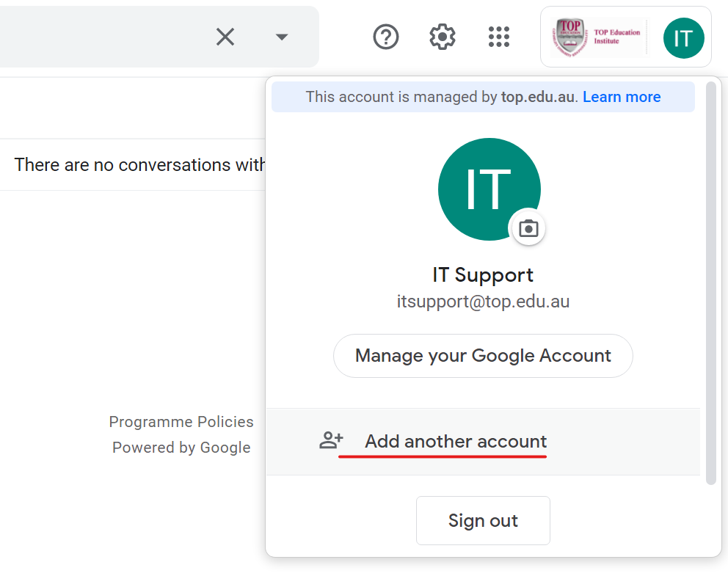Click Manage your Google Account button
728x576 pixels.
[x=483, y=356]
